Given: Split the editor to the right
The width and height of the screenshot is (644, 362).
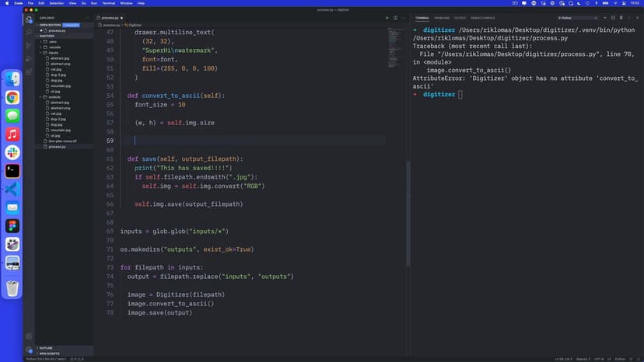Looking at the screenshot, I should [x=396, y=17].
